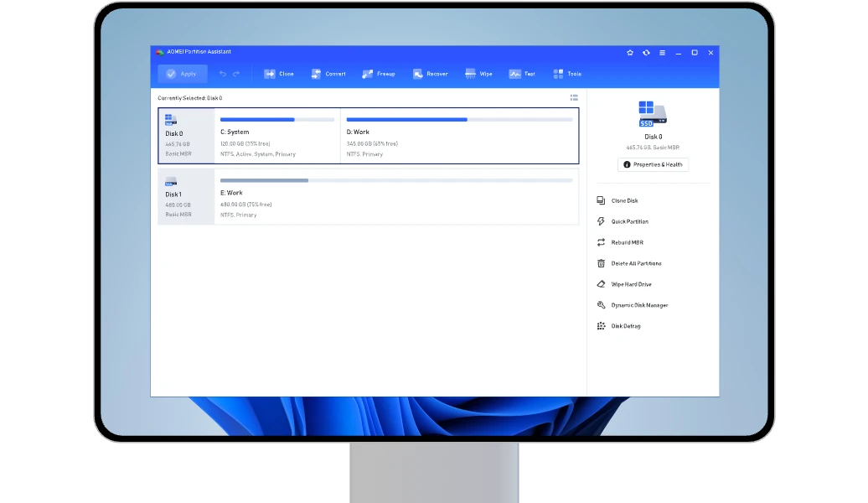Open the Tools menu in toolbar
Screen dimensions: 868x503
pos(559,74)
